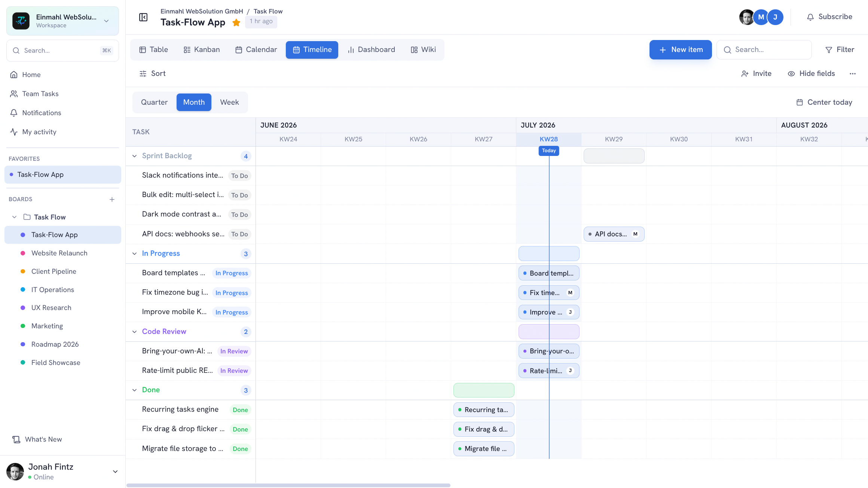Click the API docs timeline bar
Image resolution: width=868 pixels, height=488 pixels.
coord(614,234)
